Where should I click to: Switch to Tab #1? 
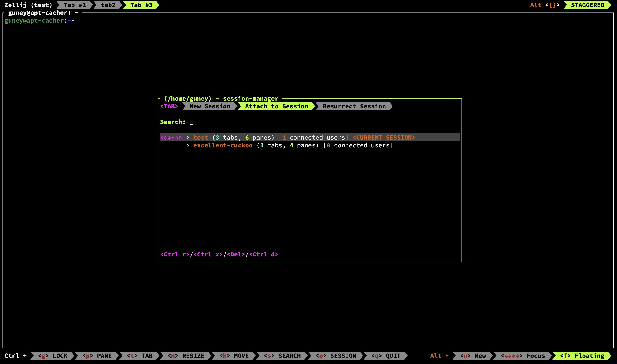click(75, 5)
